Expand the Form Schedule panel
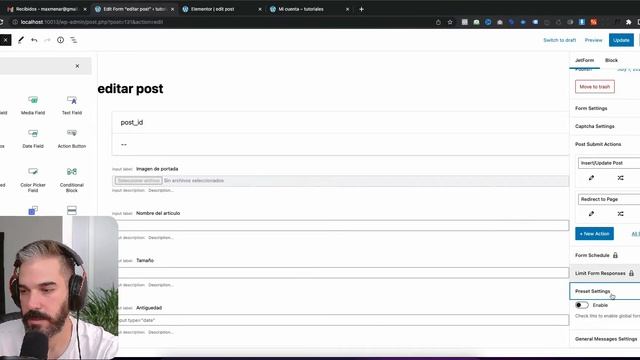The image size is (640, 360). click(604, 256)
